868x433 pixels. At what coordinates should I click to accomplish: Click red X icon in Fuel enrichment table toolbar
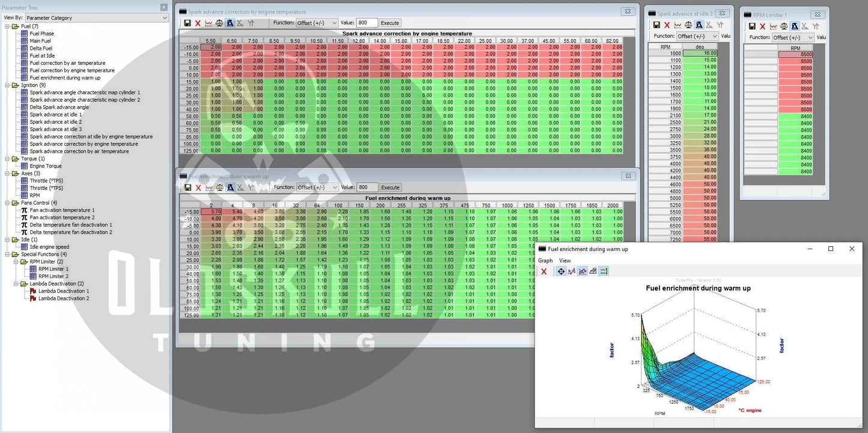pyautogui.click(x=198, y=187)
